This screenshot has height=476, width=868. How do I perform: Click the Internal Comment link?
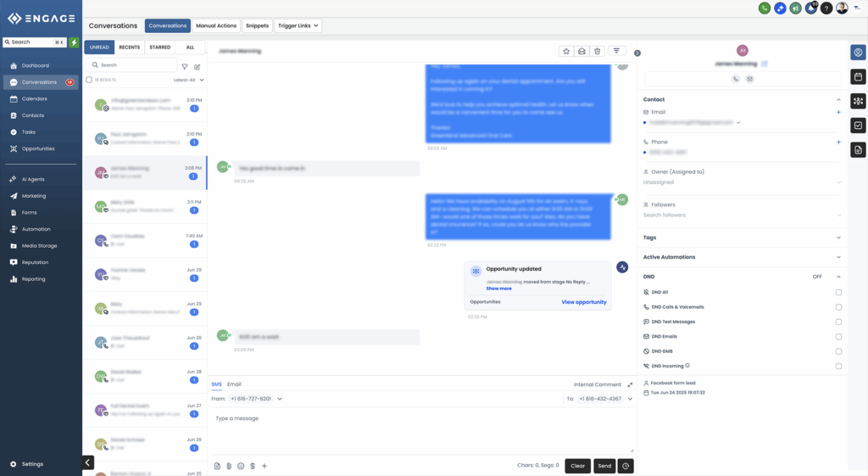(x=598, y=384)
